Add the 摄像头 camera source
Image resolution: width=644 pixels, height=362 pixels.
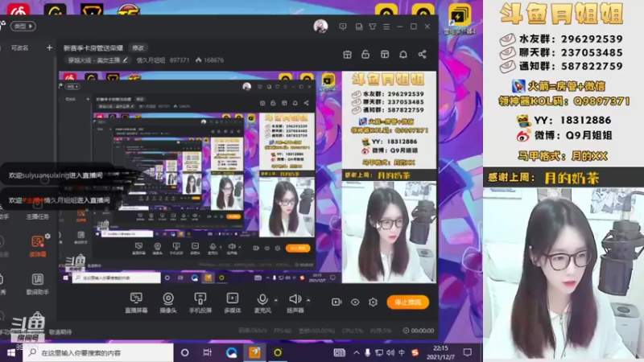(168, 303)
